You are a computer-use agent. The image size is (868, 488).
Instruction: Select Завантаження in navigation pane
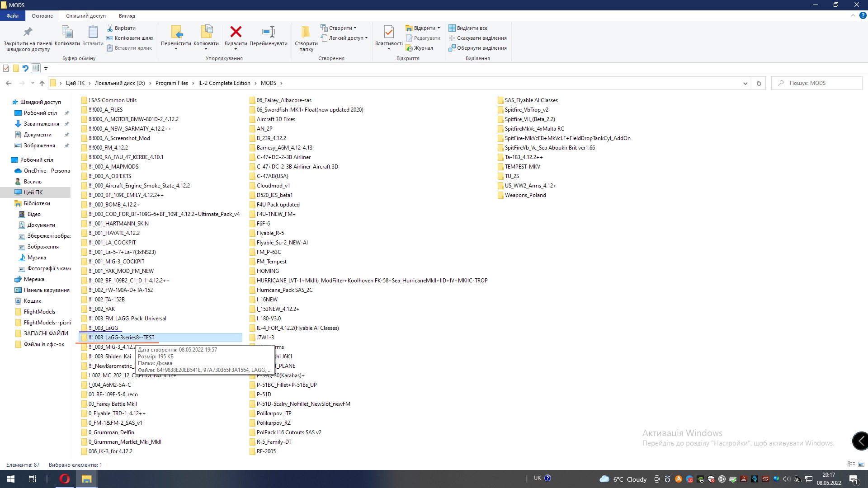point(41,124)
